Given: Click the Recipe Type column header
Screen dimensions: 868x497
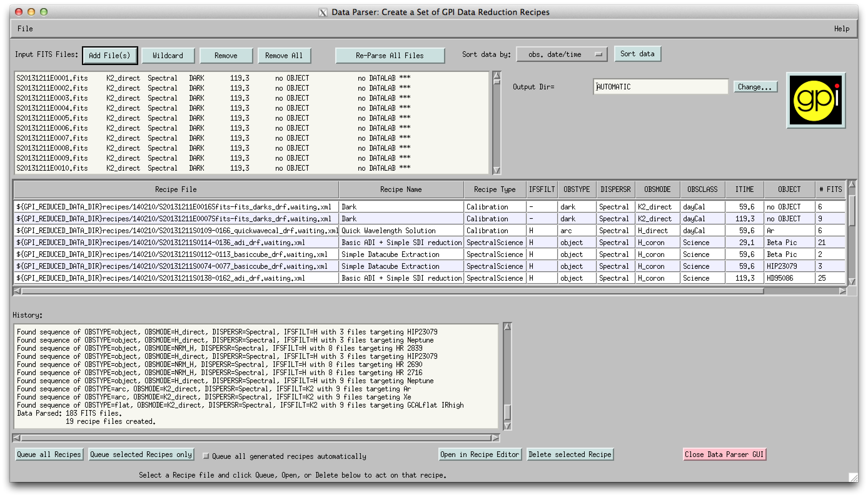Looking at the screenshot, I should [494, 189].
